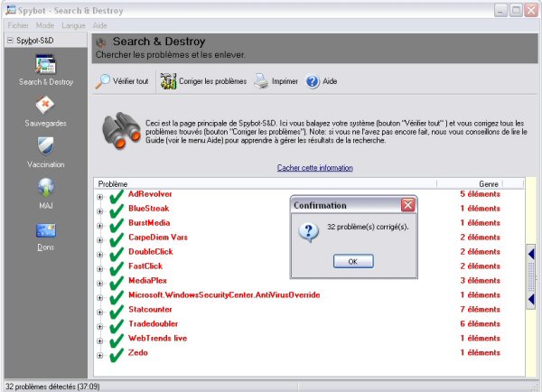Open the Fichier menu
The width and height of the screenshot is (542, 392).
(x=18, y=25)
